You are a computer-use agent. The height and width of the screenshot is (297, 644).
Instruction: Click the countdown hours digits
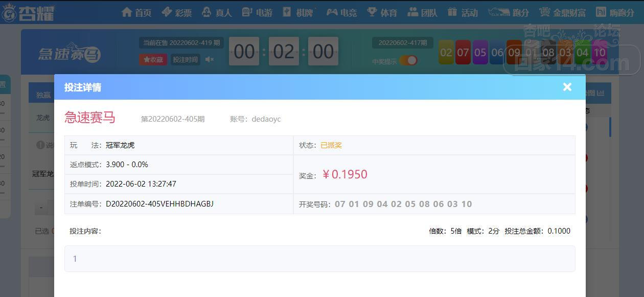click(244, 51)
